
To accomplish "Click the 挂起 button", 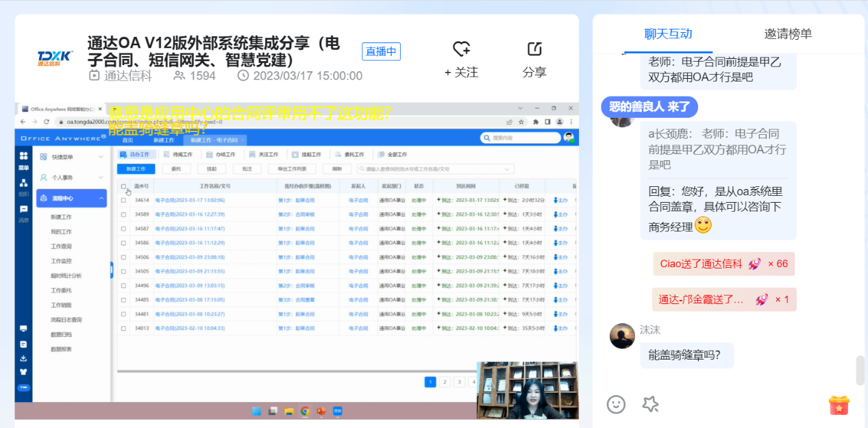I will [x=212, y=168].
